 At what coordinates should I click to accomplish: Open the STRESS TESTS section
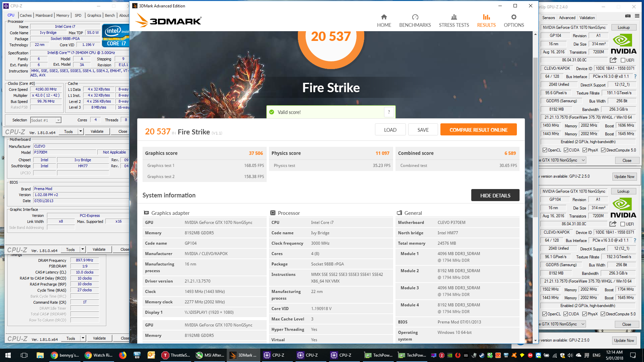(x=454, y=21)
